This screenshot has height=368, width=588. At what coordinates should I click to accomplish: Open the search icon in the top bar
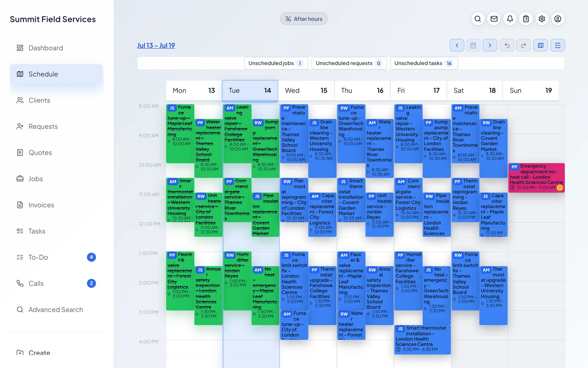pyautogui.click(x=478, y=19)
